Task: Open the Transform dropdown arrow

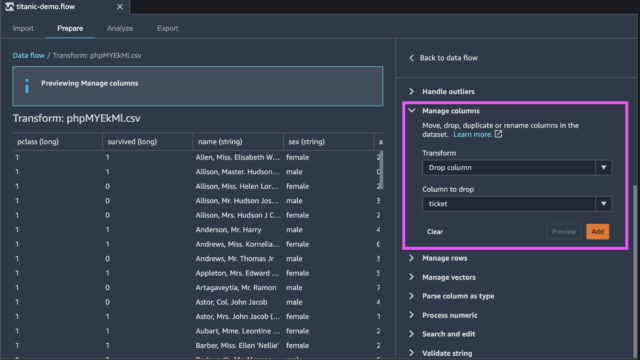Action: click(x=603, y=168)
